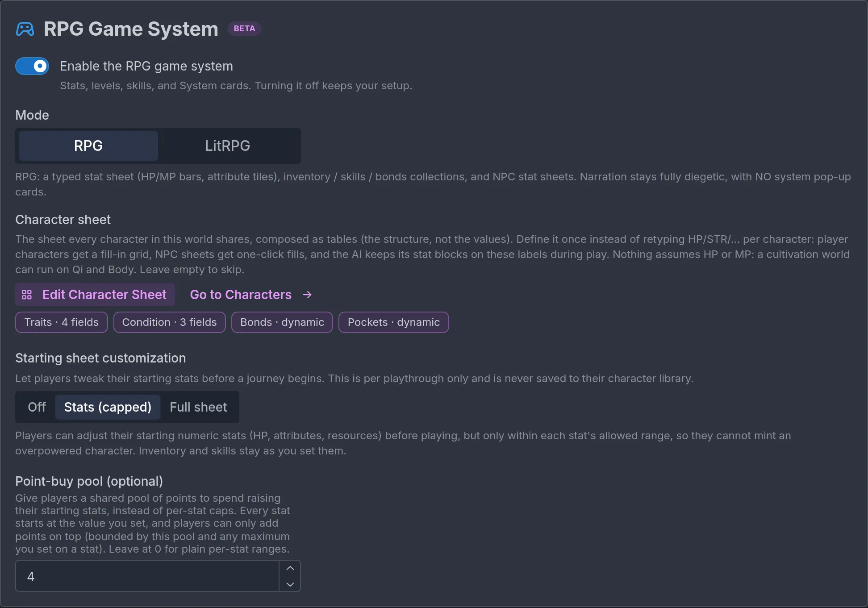The width and height of the screenshot is (868, 608).
Task: Disable the RPG game system toggle
Action: (x=32, y=67)
